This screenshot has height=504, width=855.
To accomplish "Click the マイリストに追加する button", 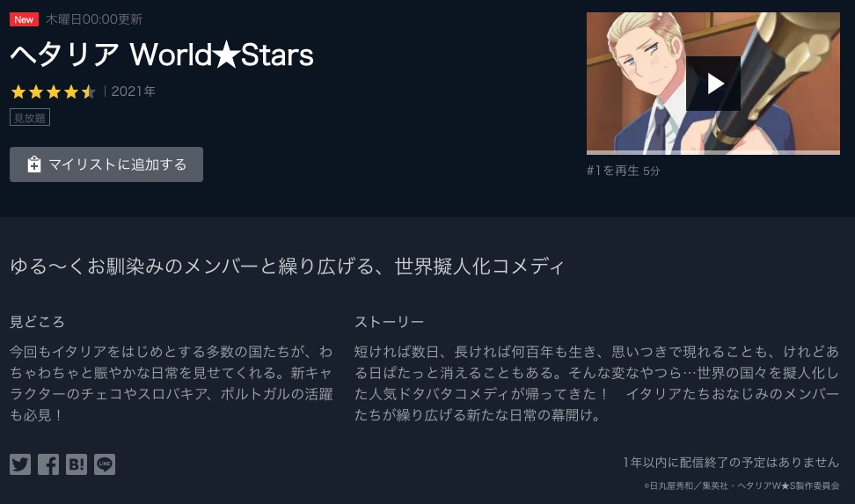I will click(x=106, y=164).
